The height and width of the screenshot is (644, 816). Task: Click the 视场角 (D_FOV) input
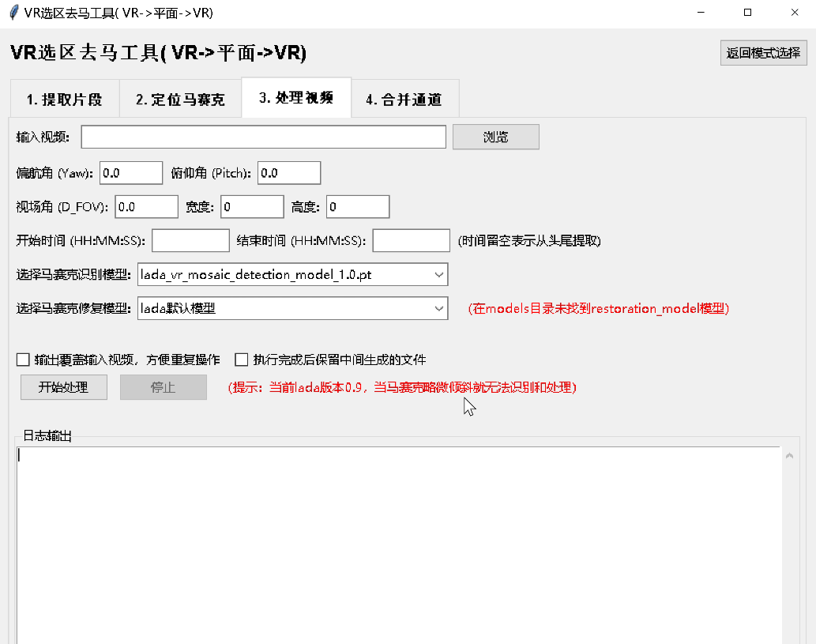coord(147,207)
